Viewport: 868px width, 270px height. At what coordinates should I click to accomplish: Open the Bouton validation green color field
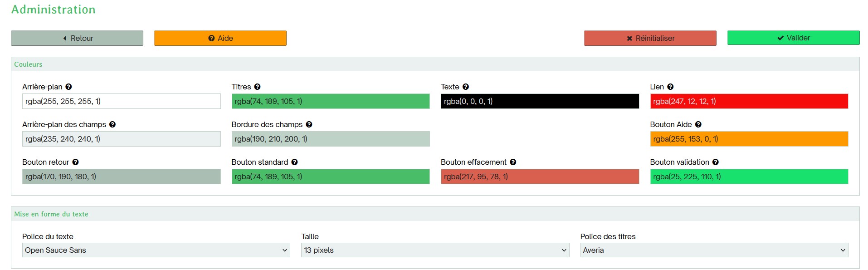coord(749,177)
